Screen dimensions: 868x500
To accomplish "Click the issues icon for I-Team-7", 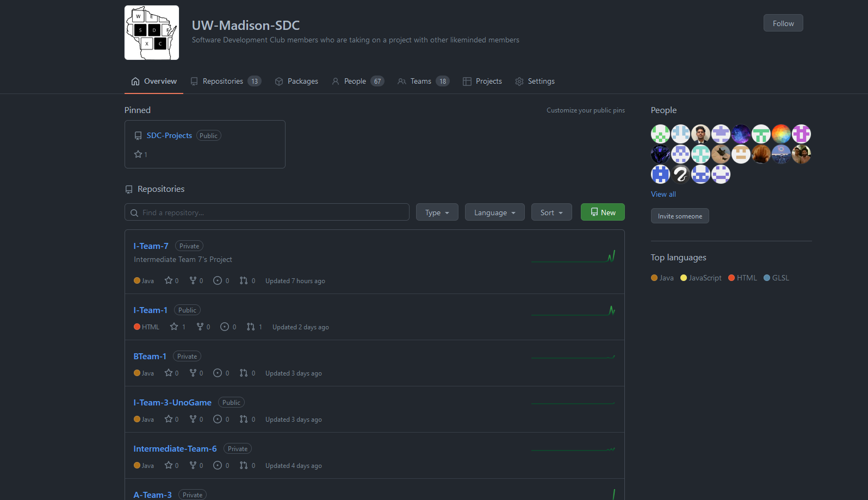I will (x=218, y=280).
